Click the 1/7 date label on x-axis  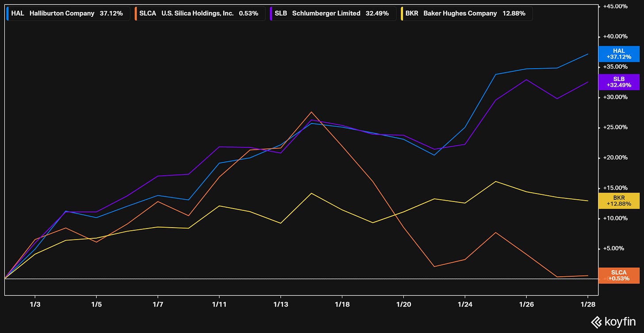158,304
